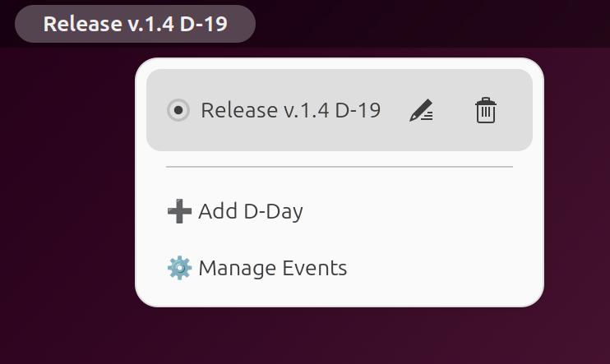Image resolution: width=610 pixels, height=364 pixels.
Task: Click the gear icon beside Manage Events
Action: [178, 268]
